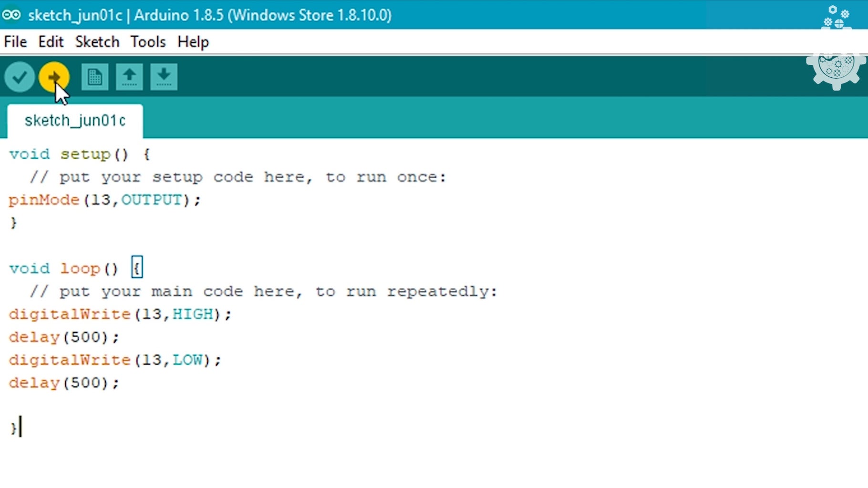This screenshot has width=868, height=488.
Task: Click the Upload arrow icon
Action: (54, 76)
